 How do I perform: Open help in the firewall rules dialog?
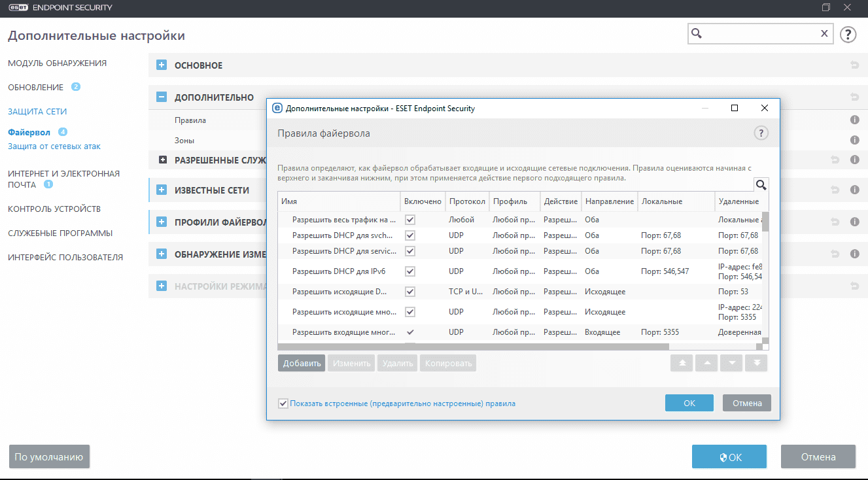(x=760, y=133)
